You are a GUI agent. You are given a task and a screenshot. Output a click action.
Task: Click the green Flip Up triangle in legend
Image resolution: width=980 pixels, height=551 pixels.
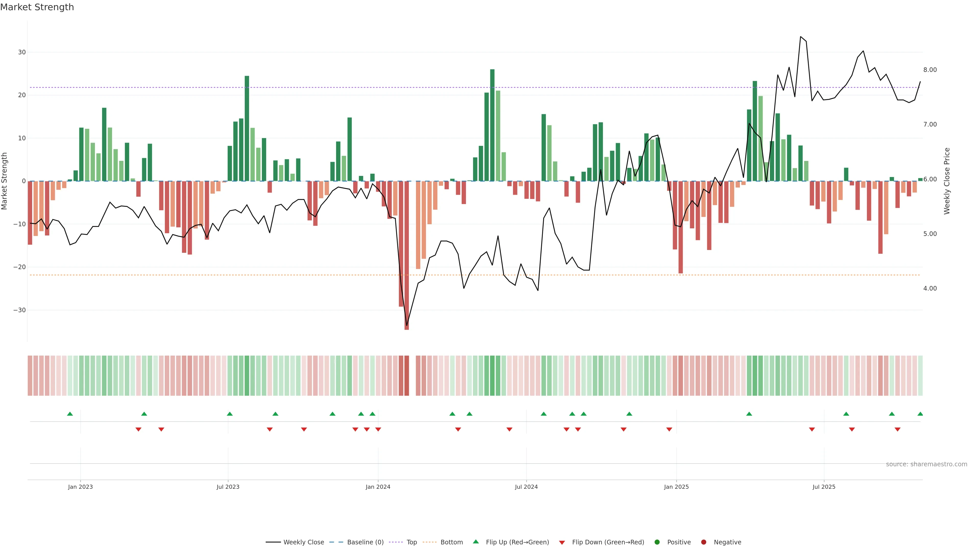[x=475, y=542]
